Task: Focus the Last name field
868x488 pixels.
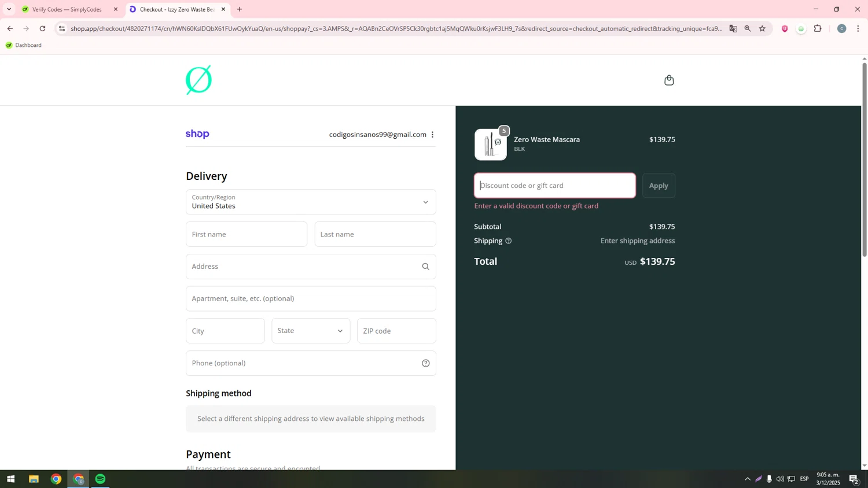Action: tap(375, 234)
